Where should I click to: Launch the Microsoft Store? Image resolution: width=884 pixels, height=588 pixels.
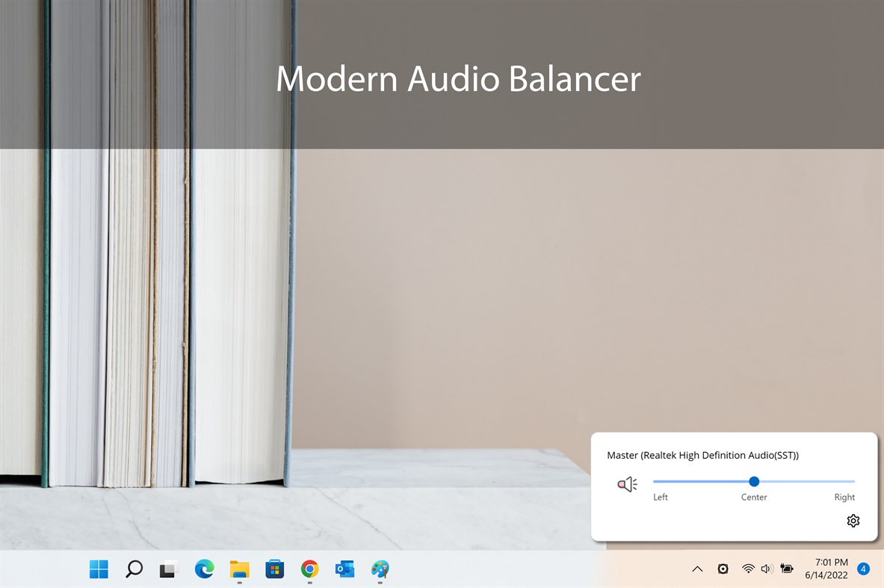(x=274, y=569)
